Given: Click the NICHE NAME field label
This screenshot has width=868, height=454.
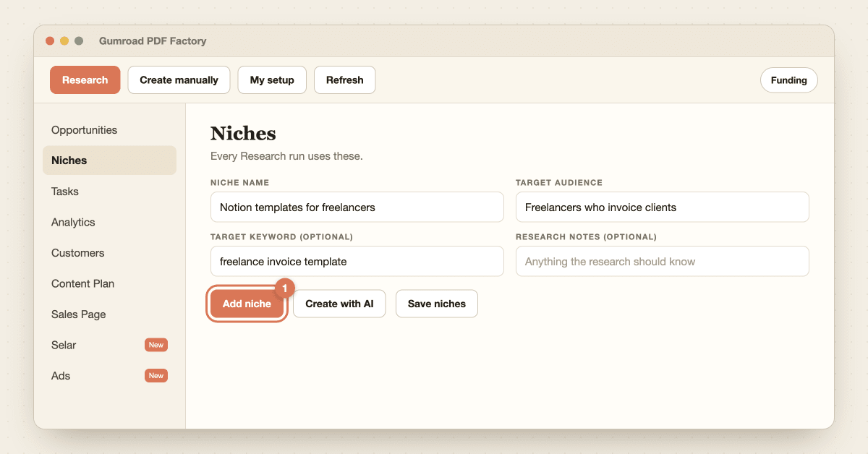Looking at the screenshot, I should click(x=239, y=183).
